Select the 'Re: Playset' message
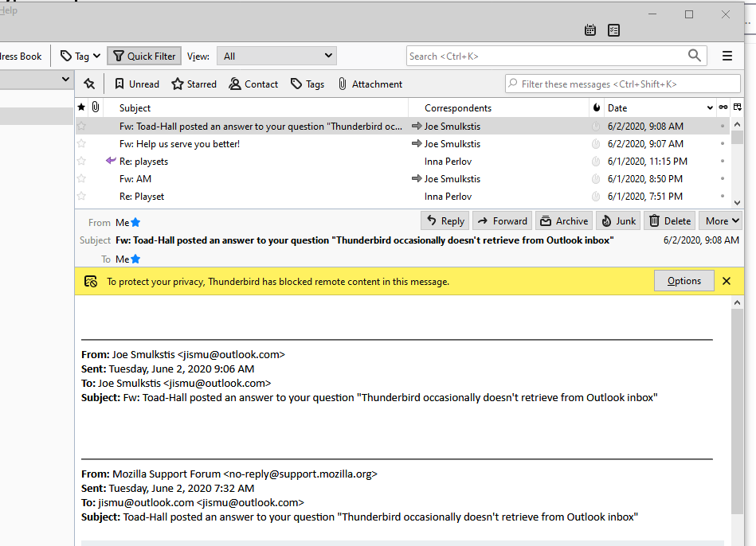The image size is (756, 546). pos(402,196)
